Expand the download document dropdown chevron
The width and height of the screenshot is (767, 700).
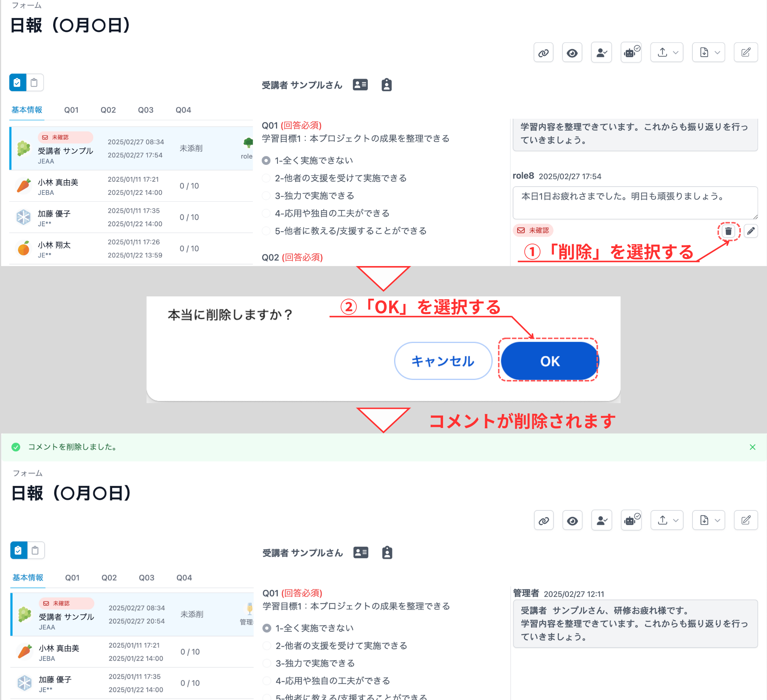(x=718, y=52)
